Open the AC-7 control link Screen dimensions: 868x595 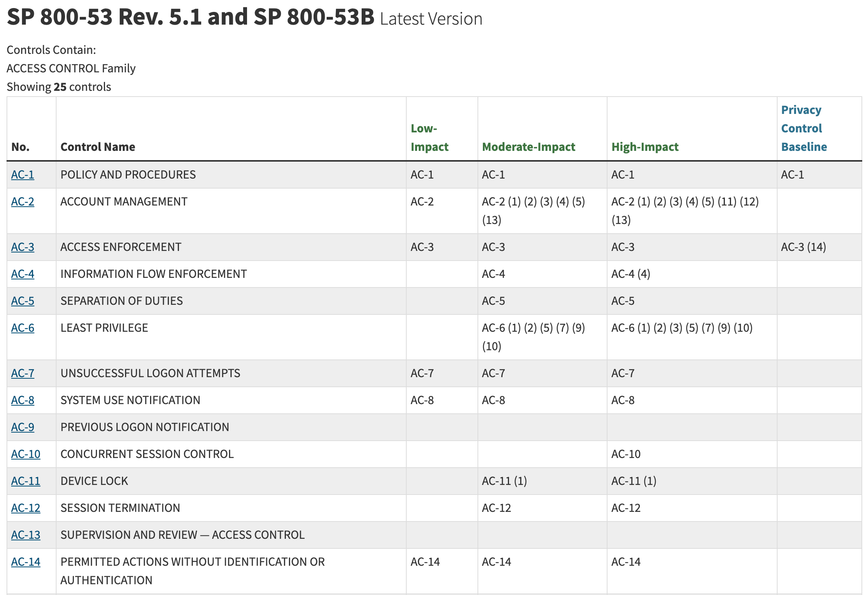[23, 373]
